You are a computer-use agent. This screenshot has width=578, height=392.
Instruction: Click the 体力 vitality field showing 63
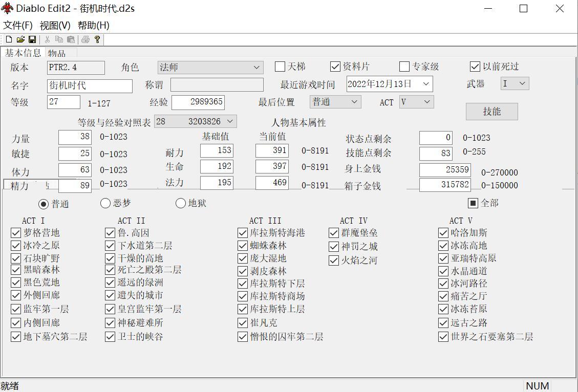(75, 170)
